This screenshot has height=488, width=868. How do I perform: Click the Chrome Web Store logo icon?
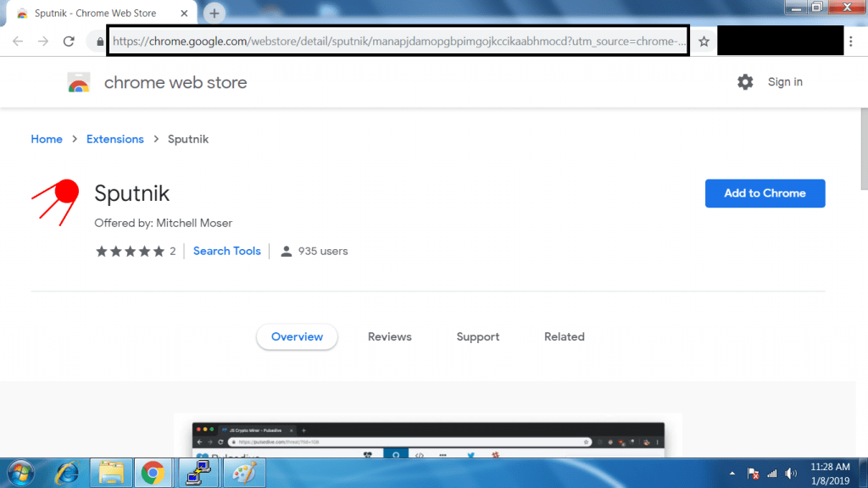click(79, 82)
